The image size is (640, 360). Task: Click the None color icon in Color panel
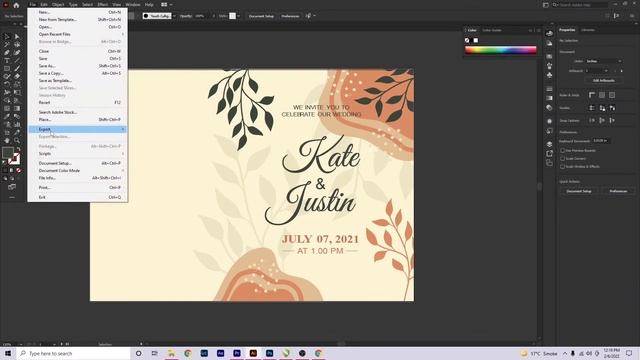click(467, 40)
